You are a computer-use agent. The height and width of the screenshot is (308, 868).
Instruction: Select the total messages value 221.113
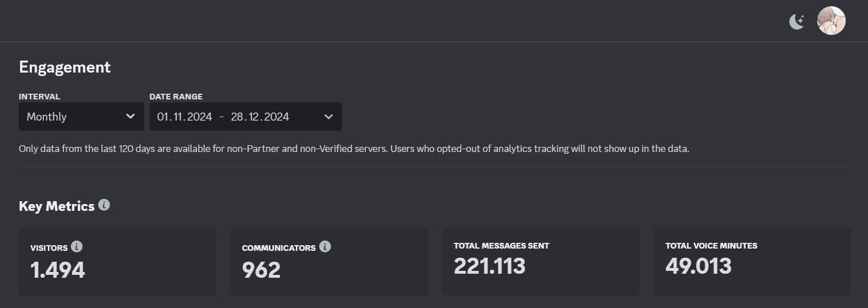[x=489, y=266]
